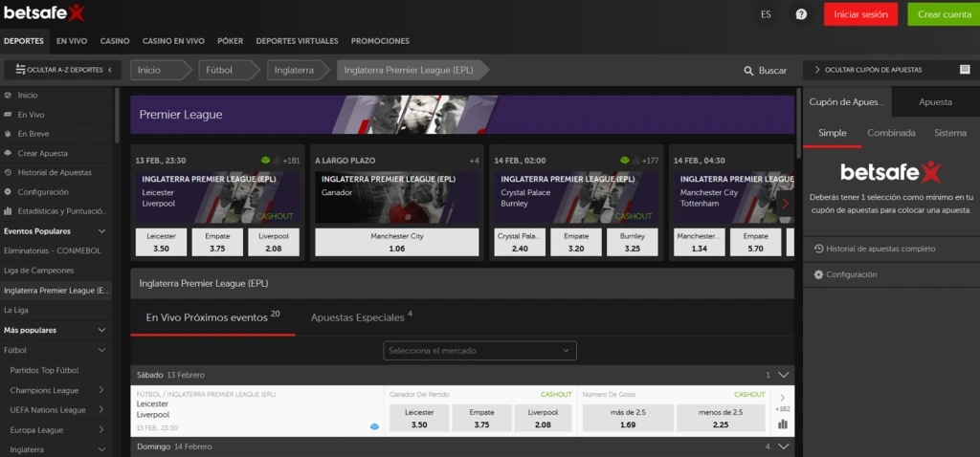Open the Deportes main tab
The width and height of the screenshot is (980, 457).
(x=24, y=41)
